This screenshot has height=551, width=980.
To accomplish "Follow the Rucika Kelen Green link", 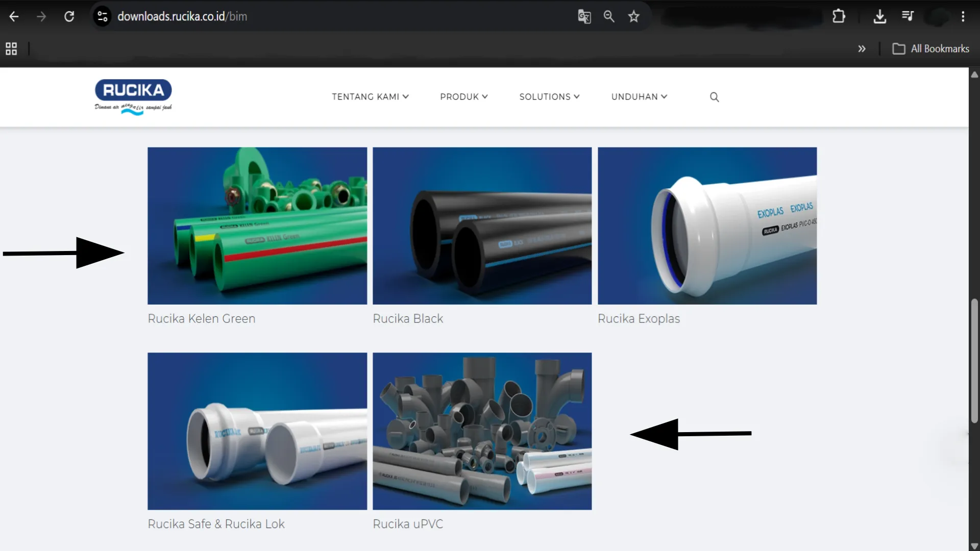I will pyautogui.click(x=202, y=319).
